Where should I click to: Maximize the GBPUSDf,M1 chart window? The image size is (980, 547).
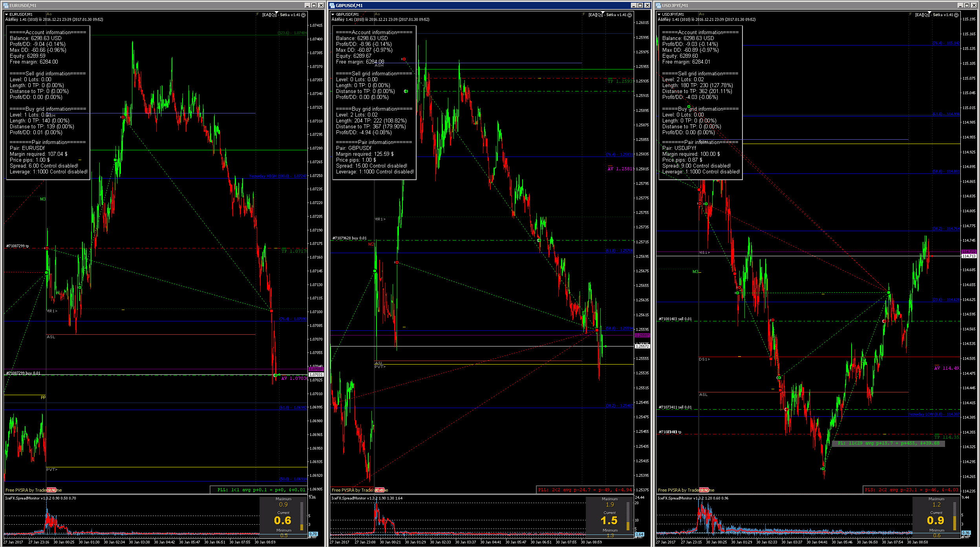tap(640, 5)
